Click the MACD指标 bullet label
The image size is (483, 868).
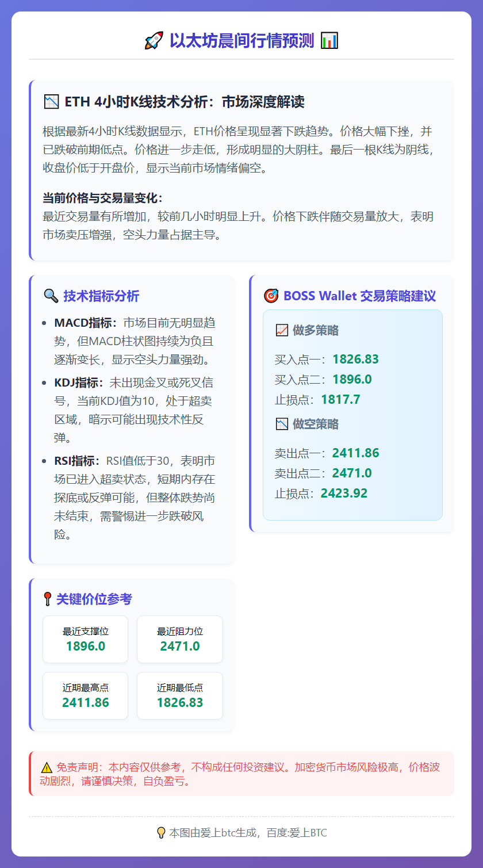(x=86, y=323)
